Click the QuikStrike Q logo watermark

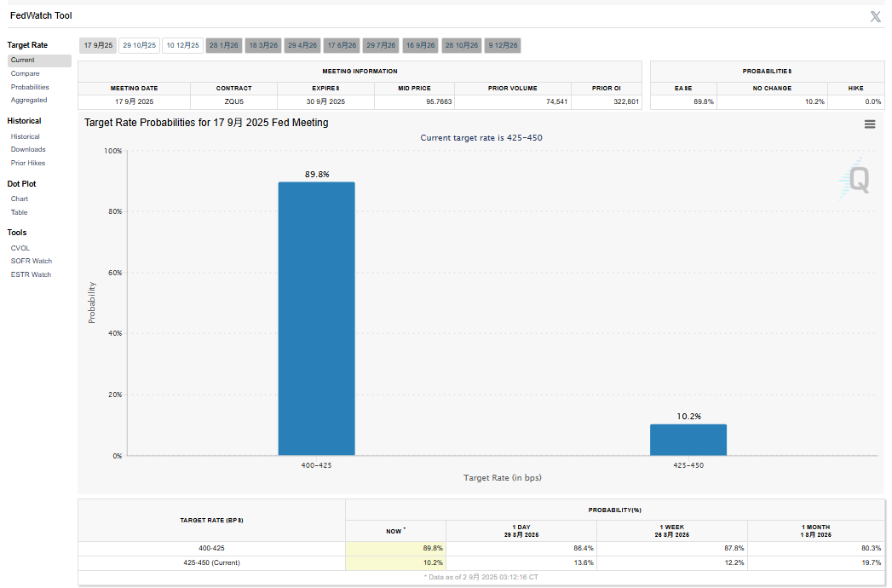[856, 179]
